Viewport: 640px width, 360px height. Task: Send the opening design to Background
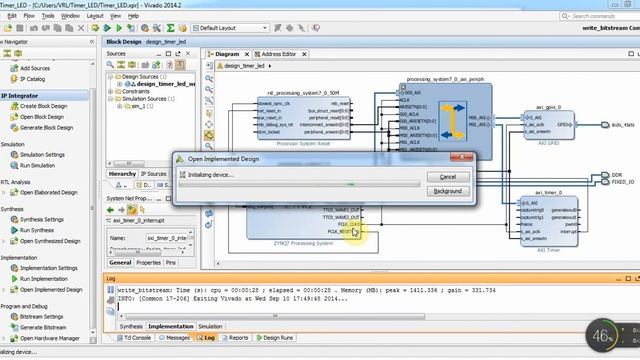pyautogui.click(x=448, y=191)
